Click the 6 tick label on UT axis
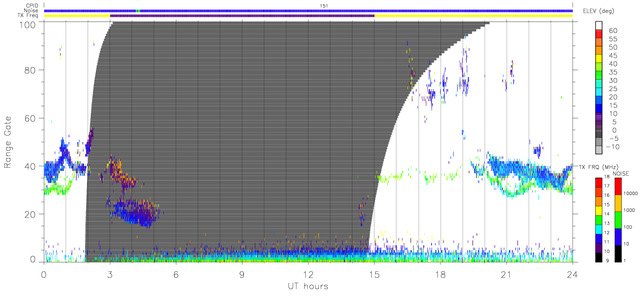This screenshot has height=297, width=644. 176,274
